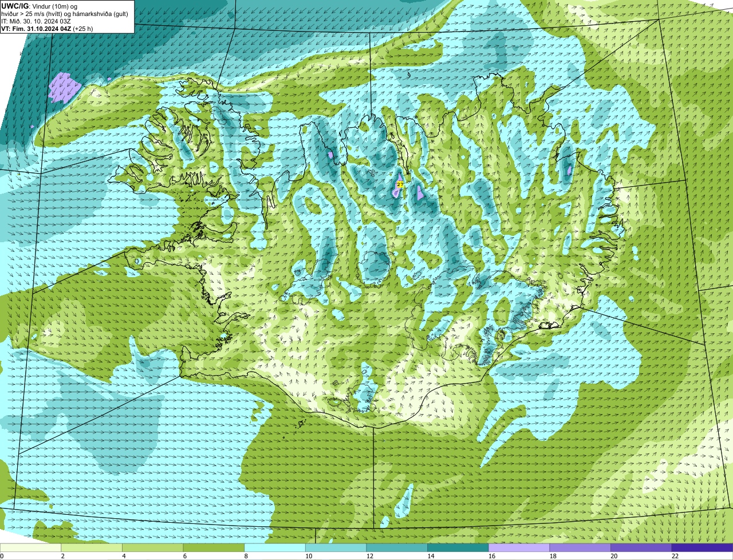Viewport: 733px width, 560px height.
Task: Click the 0–2 m/s pale yellow legend swatch
Action: point(30,547)
